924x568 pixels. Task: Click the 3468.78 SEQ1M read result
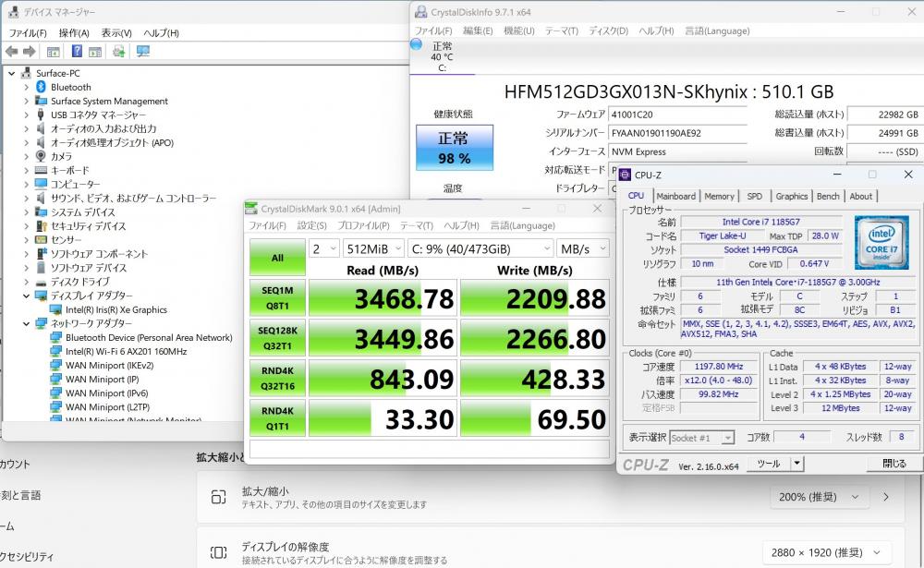[x=383, y=298]
